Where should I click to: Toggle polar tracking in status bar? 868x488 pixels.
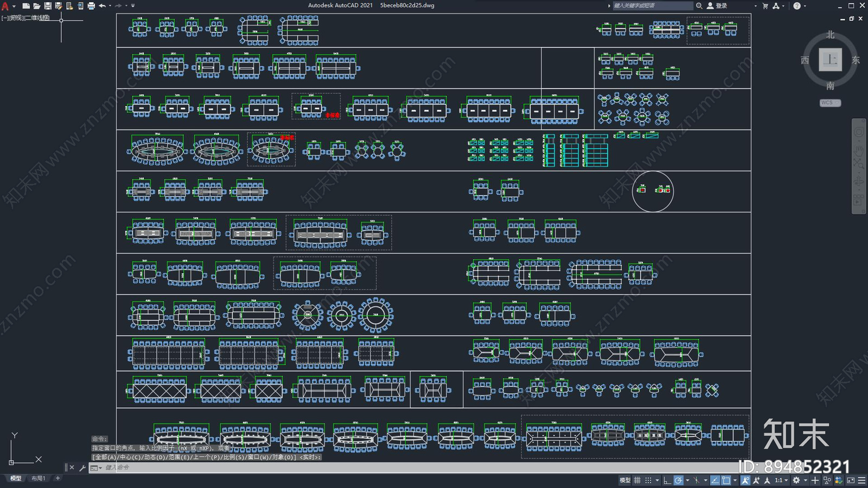(679, 480)
